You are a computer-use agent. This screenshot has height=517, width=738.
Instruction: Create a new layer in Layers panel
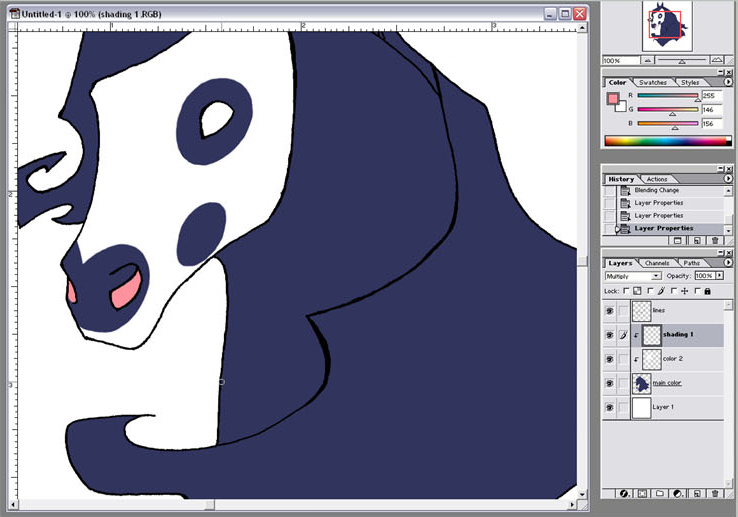(697, 493)
